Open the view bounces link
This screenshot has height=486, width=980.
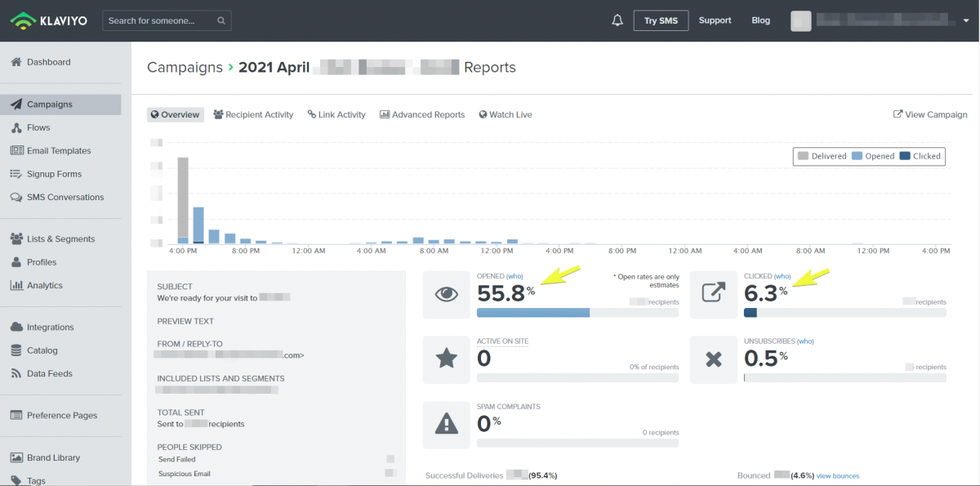[838, 476]
